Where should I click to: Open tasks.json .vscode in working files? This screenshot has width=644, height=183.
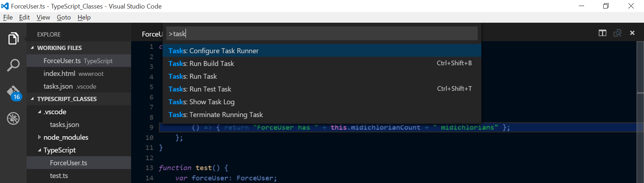(79, 86)
